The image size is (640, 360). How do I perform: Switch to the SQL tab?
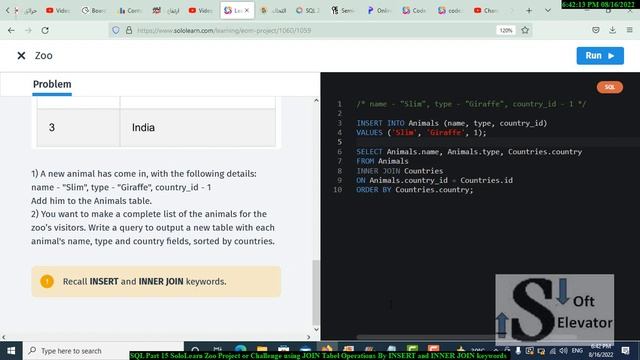pos(308,11)
